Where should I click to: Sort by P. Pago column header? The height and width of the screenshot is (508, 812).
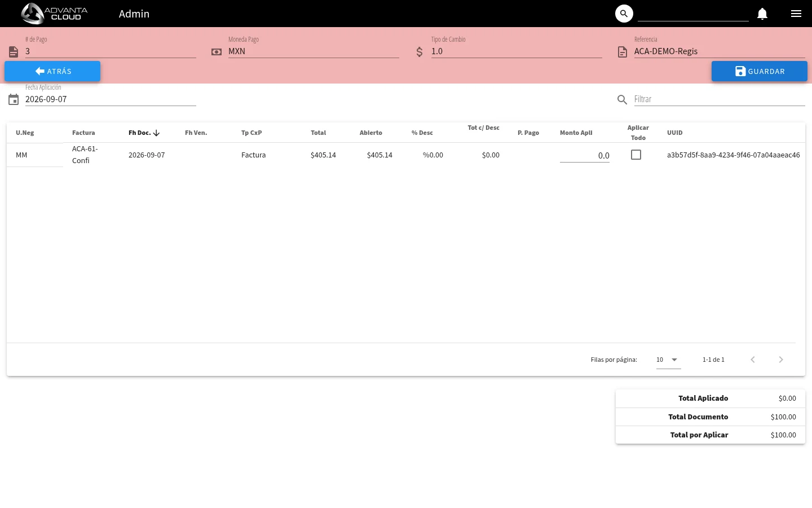tap(528, 133)
